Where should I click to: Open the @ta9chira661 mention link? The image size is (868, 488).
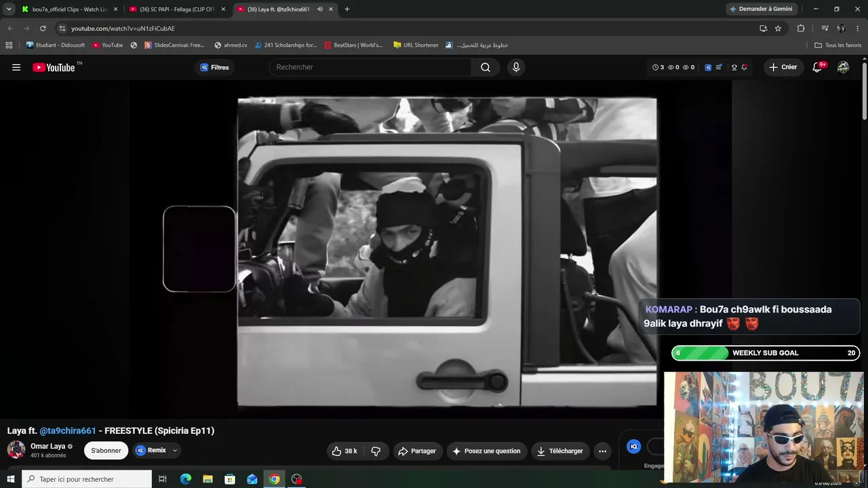click(68, 430)
